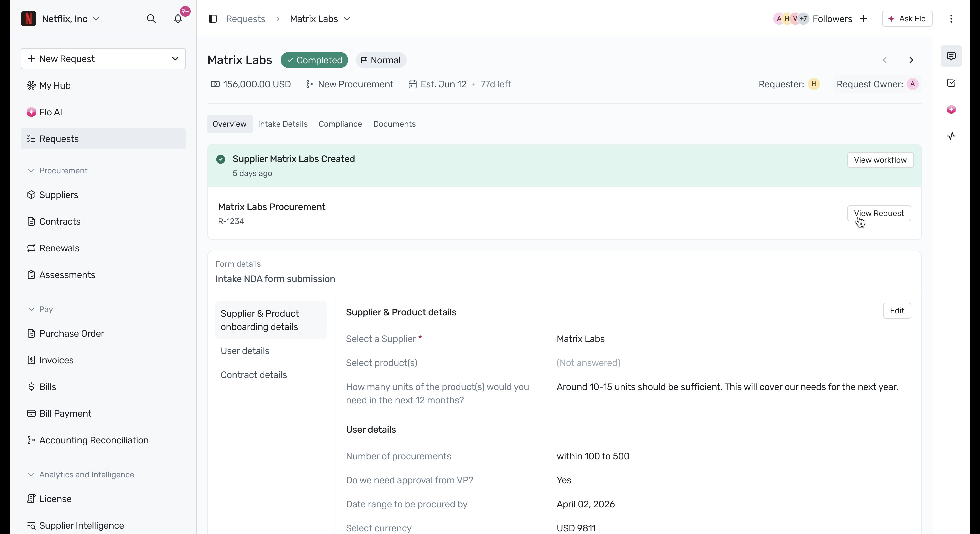Open Renewals in sidebar
Viewport: 980px width, 534px height.
pyautogui.click(x=103, y=248)
